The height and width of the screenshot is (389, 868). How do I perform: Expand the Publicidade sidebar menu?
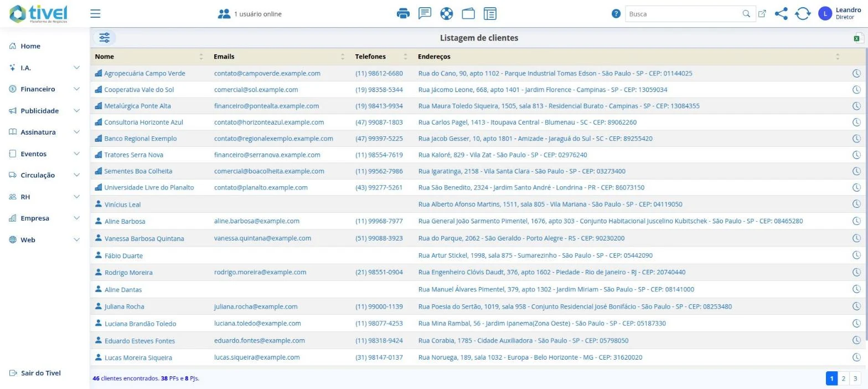(45, 111)
